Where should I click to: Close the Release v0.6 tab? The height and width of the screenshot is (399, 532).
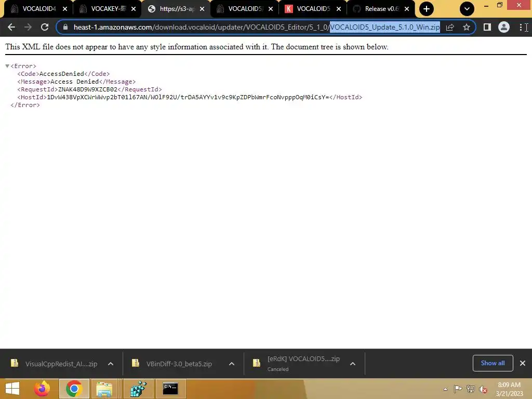407,9
